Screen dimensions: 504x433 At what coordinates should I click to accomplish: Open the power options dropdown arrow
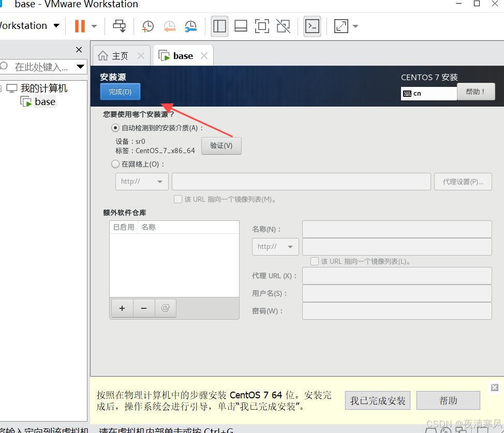coord(94,26)
